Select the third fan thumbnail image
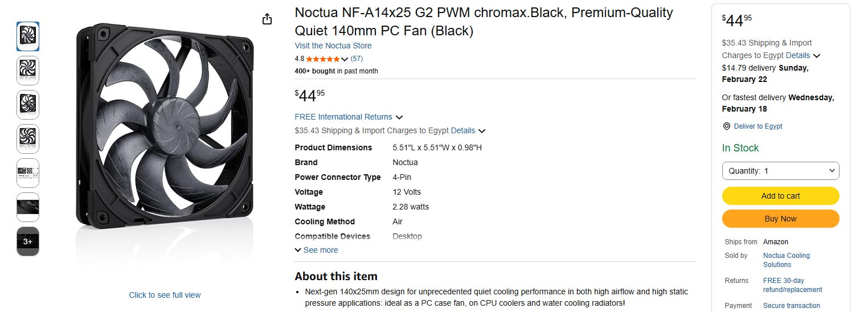 coord(28,104)
